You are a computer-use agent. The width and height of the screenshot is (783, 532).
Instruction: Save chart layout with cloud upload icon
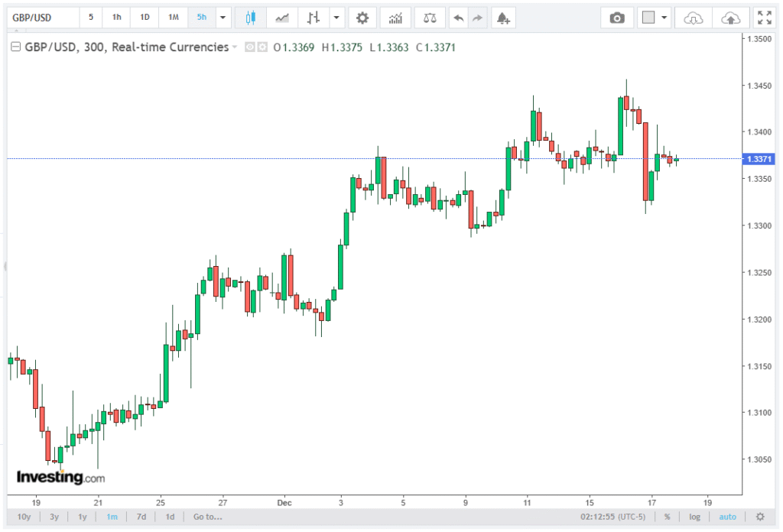[730, 18]
